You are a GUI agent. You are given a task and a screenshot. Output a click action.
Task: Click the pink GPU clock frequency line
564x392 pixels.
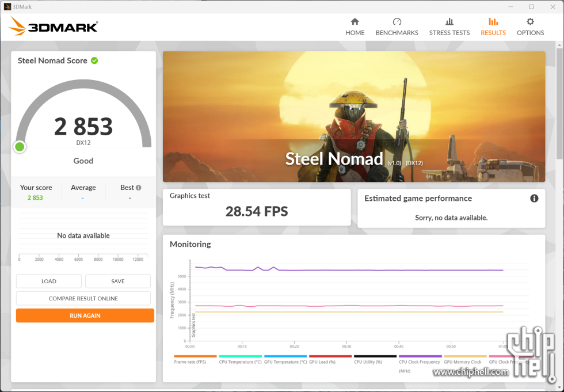(349, 306)
